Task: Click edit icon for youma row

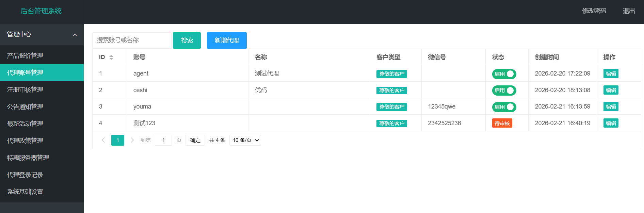Action: click(611, 106)
